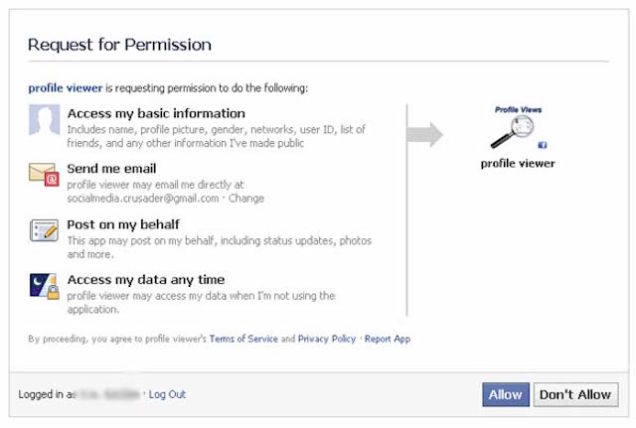Click the Log Out link

point(167,395)
